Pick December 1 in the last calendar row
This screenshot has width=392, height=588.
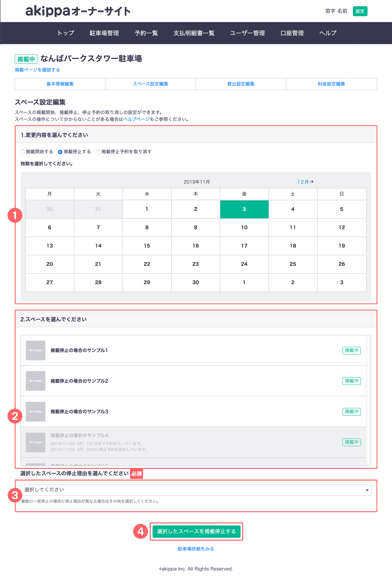[244, 282]
